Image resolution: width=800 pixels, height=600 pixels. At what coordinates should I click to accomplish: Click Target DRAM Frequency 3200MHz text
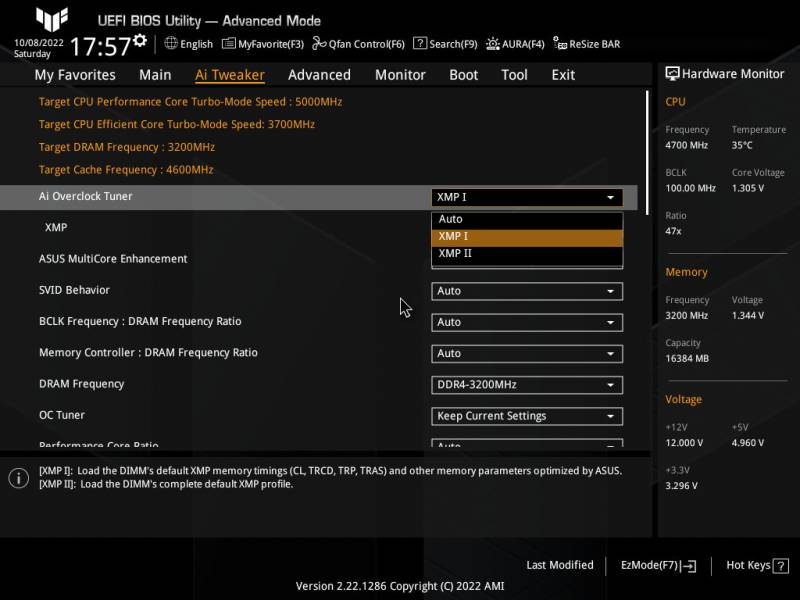tap(127, 147)
